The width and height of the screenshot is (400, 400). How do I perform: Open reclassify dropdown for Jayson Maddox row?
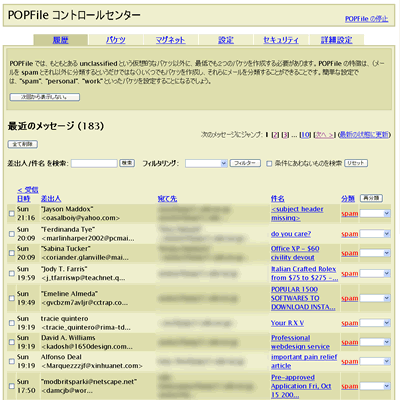coord(375,214)
